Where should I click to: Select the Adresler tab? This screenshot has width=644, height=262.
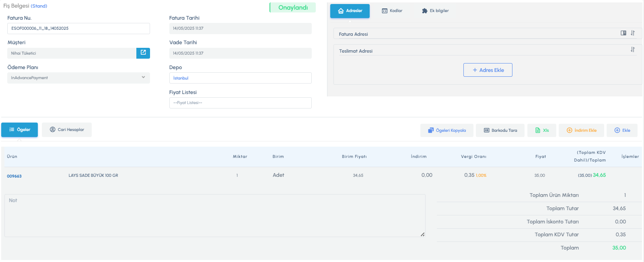350,11
